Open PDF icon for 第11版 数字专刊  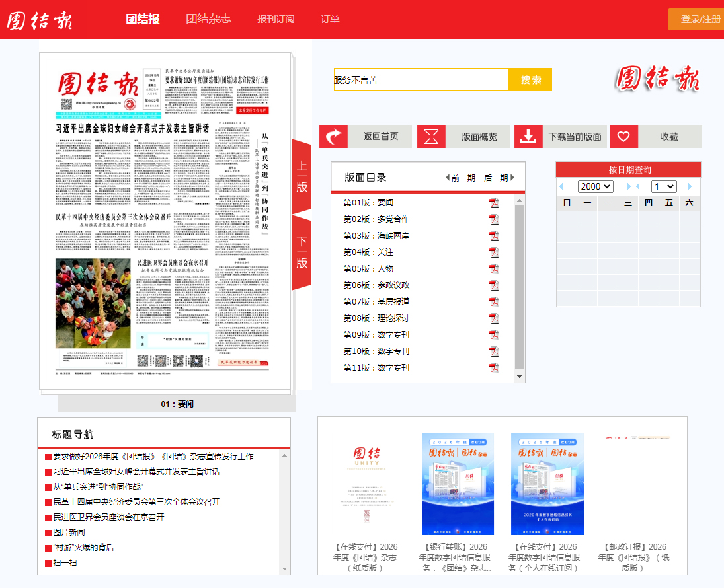point(494,368)
